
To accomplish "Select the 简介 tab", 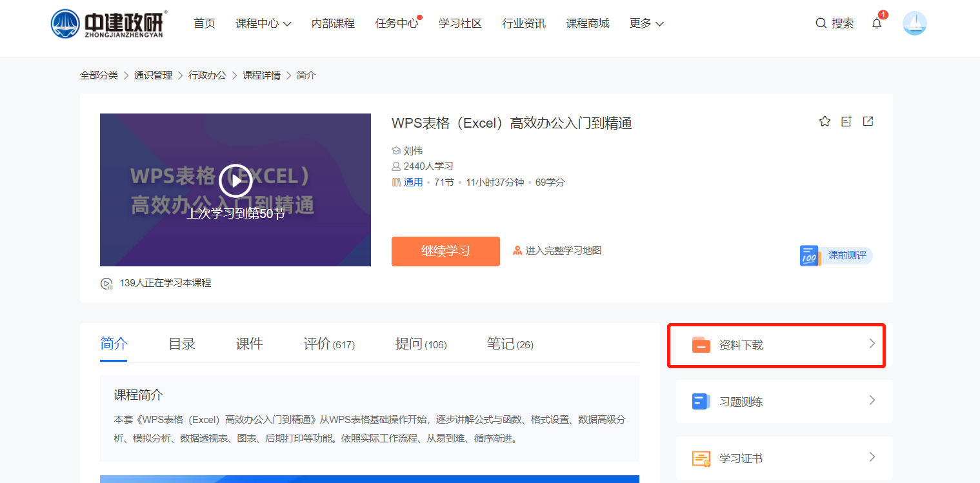I will tap(114, 344).
